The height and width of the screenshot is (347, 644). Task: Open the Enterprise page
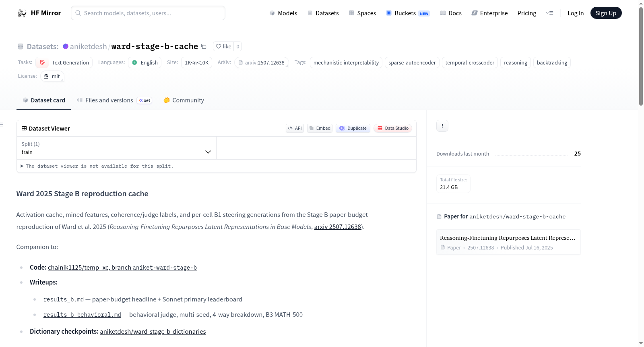pyautogui.click(x=489, y=13)
